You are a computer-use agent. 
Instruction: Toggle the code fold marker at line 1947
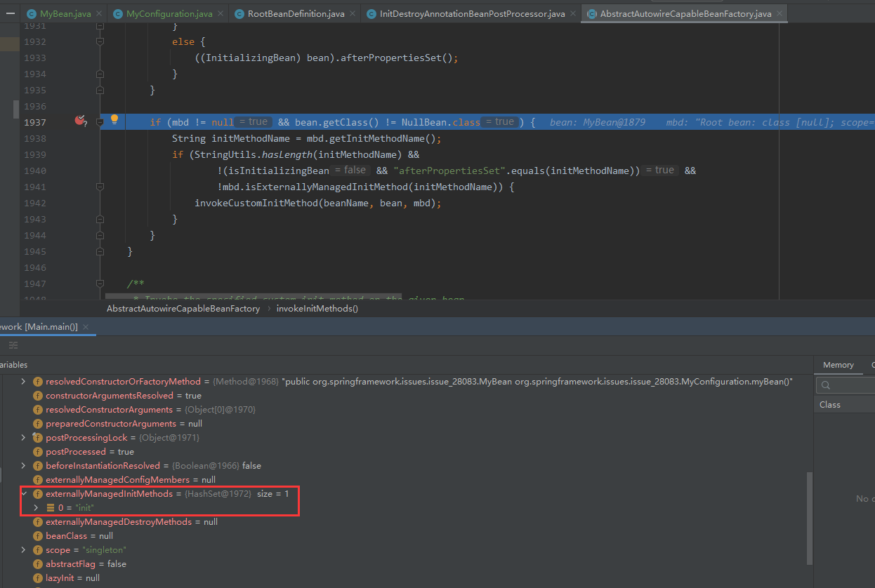100,283
